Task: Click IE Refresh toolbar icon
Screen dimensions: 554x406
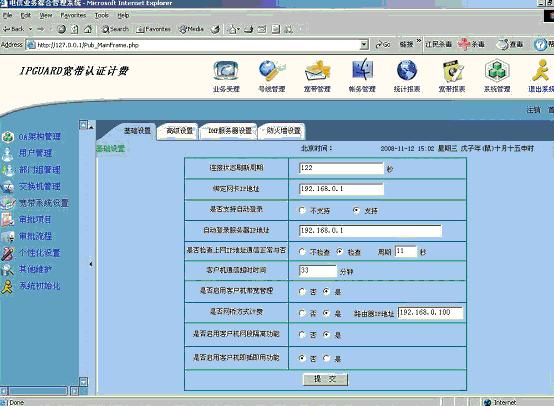Action: tap(75, 29)
